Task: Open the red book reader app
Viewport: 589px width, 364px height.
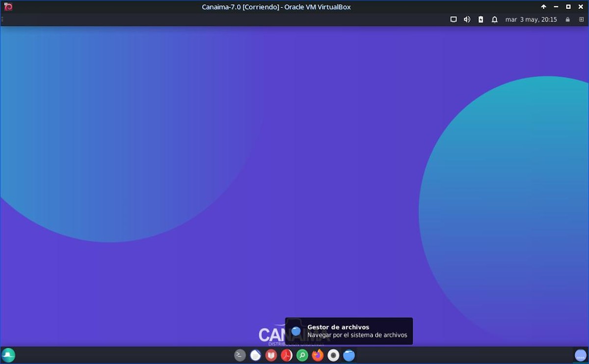Action: click(271, 355)
